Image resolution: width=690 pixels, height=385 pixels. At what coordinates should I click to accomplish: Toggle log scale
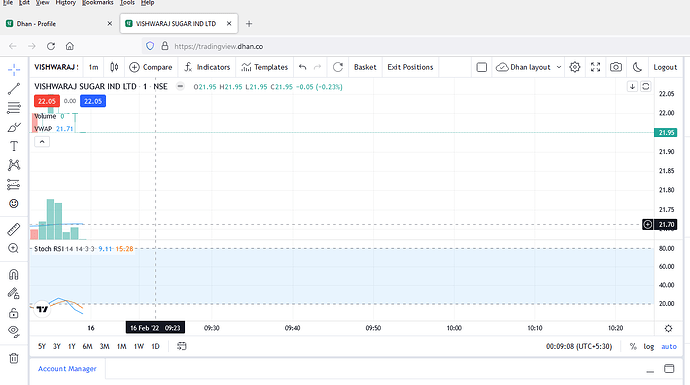coord(649,346)
